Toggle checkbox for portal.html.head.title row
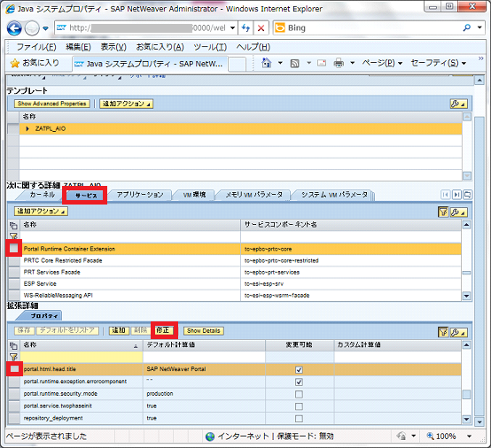Screen dimensions: 491x448 (299, 370)
